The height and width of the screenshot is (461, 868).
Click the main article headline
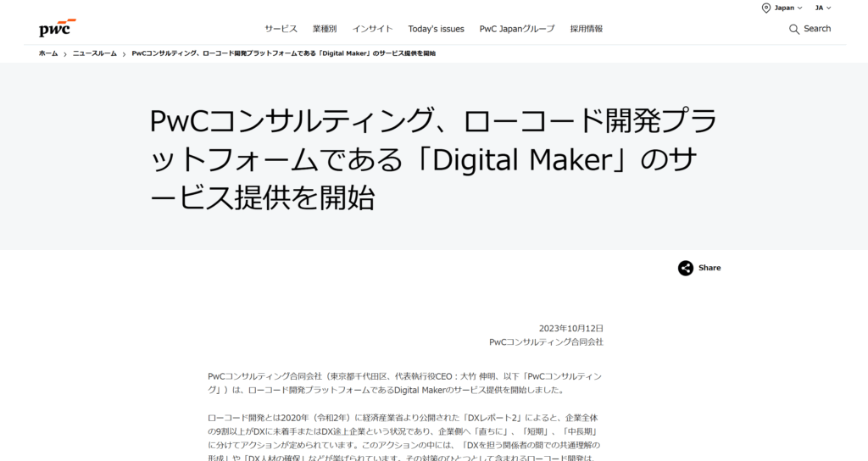pos(433,158)
